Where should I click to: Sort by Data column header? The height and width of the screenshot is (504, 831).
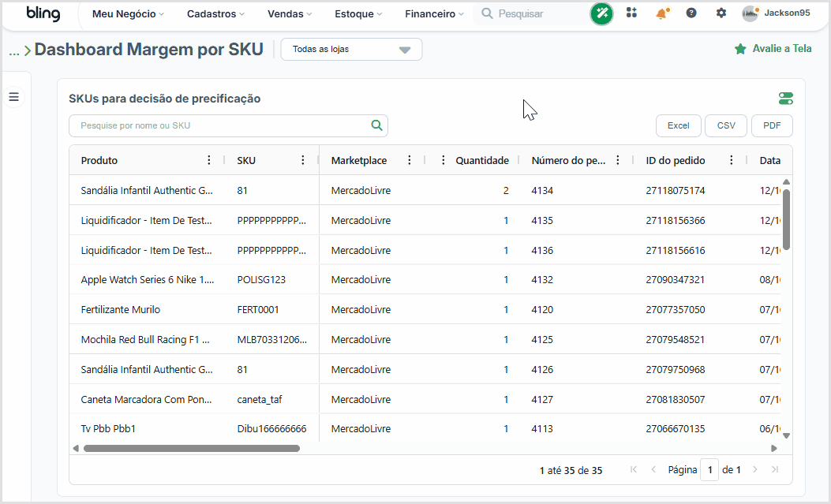coord(769,160)
